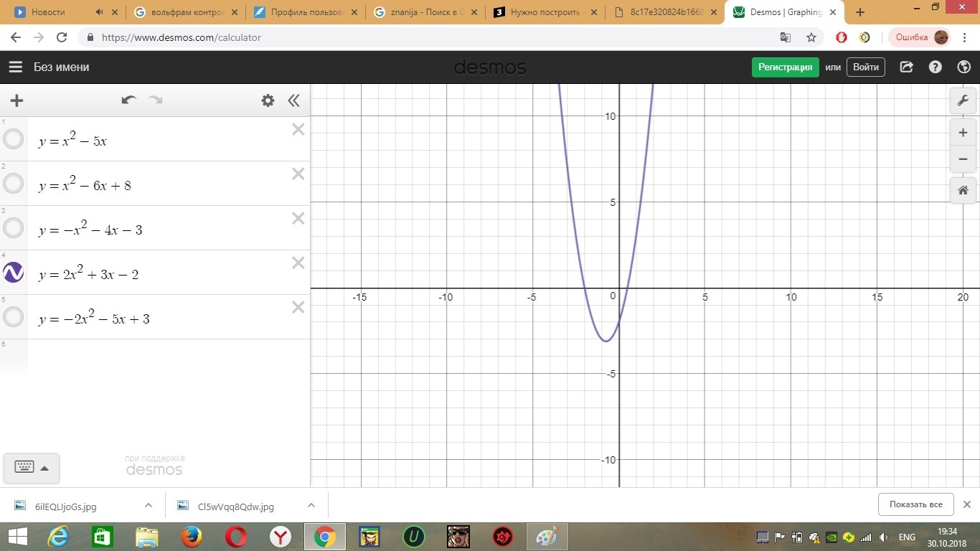Click the Регистрация sign-up button
The height and width of the screenshot is (551, 980).
(785, 67)
